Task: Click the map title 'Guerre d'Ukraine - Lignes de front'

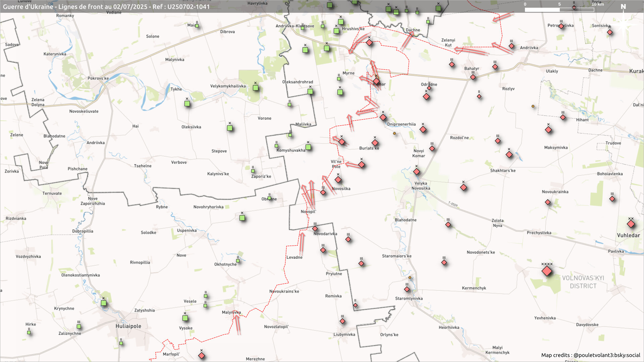Action: click(106, 7)
